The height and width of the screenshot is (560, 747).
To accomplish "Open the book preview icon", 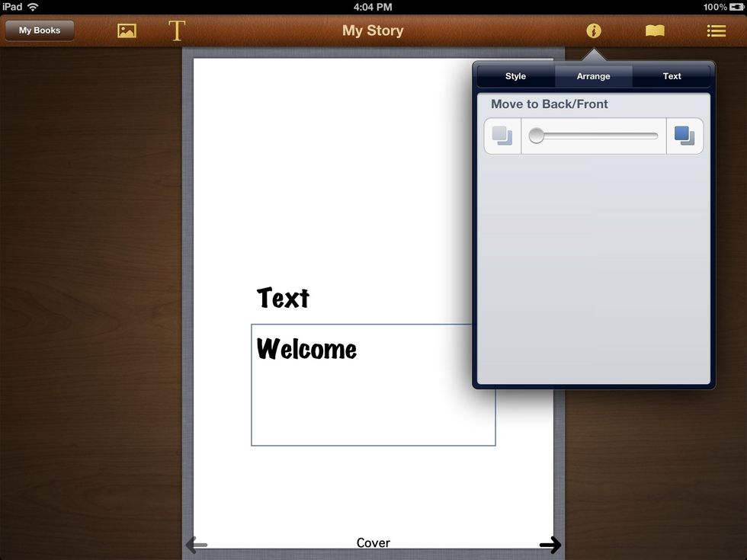I will pyautogui.click(x=654, y=30).
